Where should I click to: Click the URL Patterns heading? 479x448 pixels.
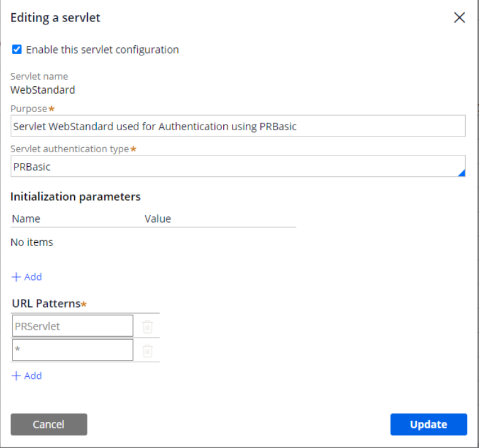tap(46, 303)
